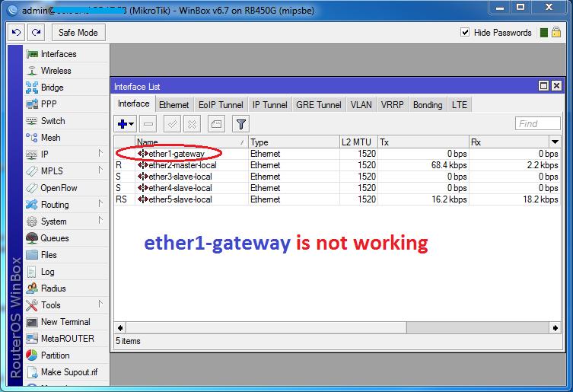
Task: Switch to the VRRP tab
Action: [392, 105]
